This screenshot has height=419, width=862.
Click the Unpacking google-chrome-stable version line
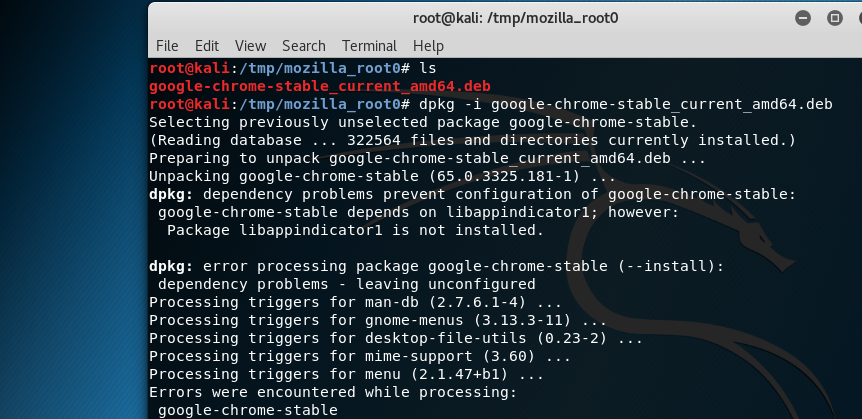[382, 177]
